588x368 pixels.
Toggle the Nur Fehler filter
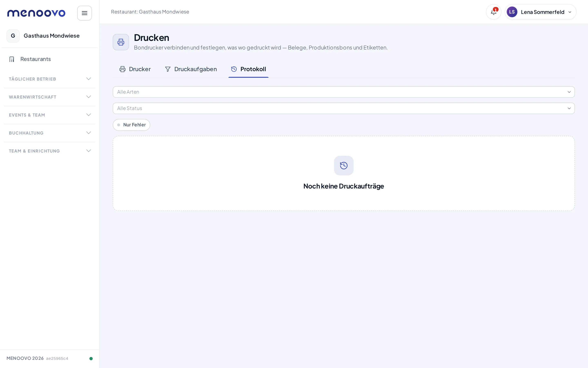point(131,125)
